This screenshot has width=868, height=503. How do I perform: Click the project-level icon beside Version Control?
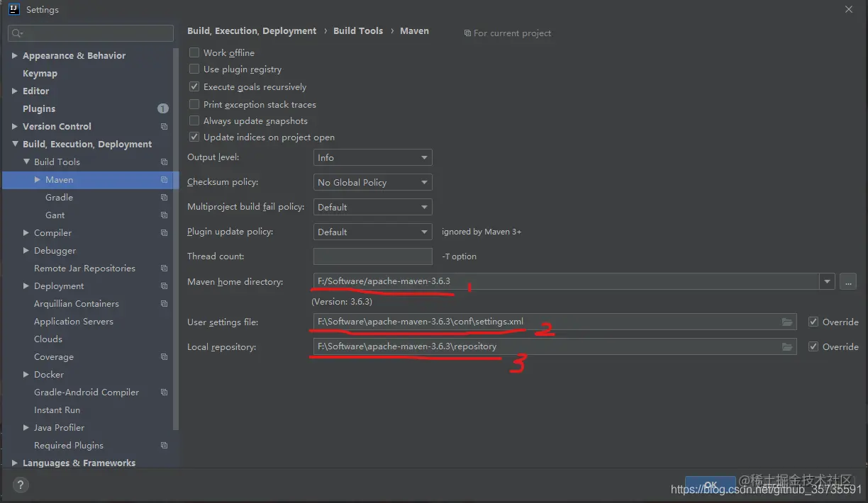pyautogui.click(x=165, y=127)
